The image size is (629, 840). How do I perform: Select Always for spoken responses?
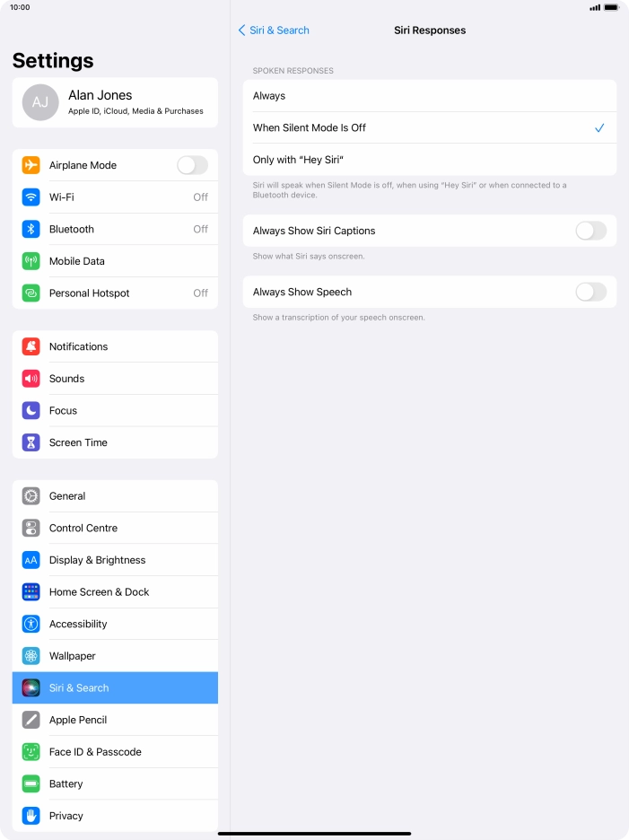430,96
